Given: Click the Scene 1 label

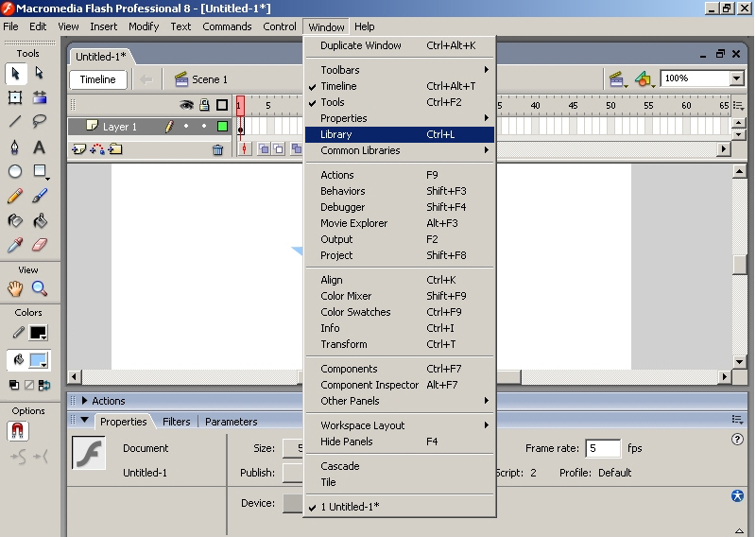Looking at the screenshot, I should coord(209,79).
